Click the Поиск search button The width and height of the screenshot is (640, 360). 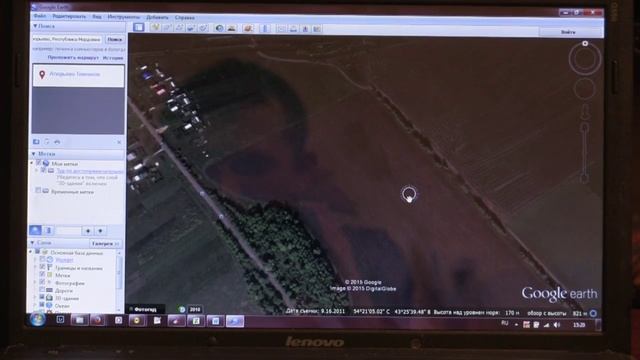(x=115, y=40)
